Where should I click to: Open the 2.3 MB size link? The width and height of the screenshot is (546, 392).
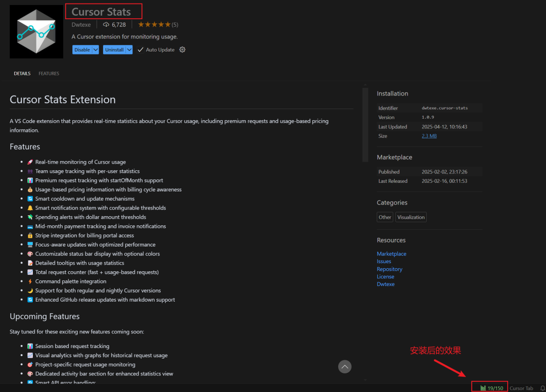429,136
